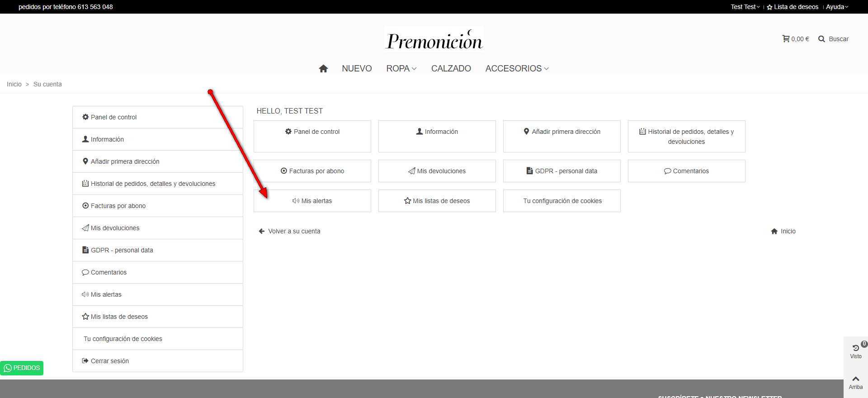The width and height of the screenshot is (868, 398).
Task: Click the Su cuenta breadcrumb text
Action: click(x=47, y=84)
